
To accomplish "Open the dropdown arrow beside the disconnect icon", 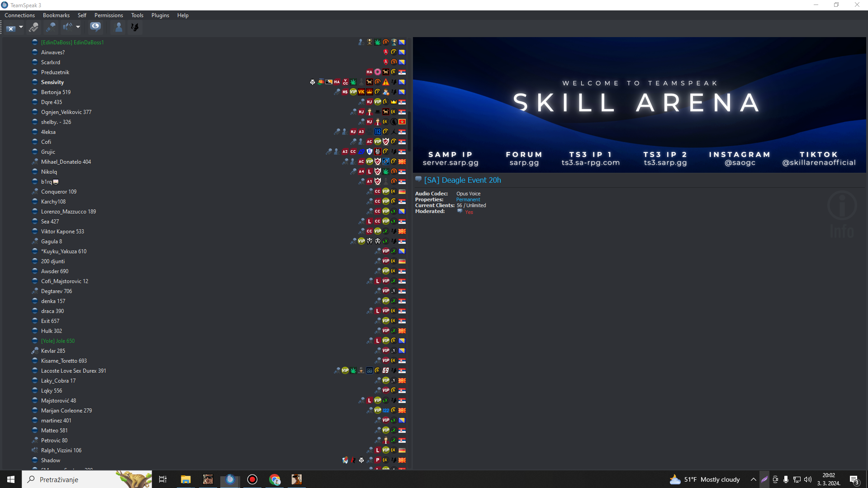I will click(x=21, y=27).
